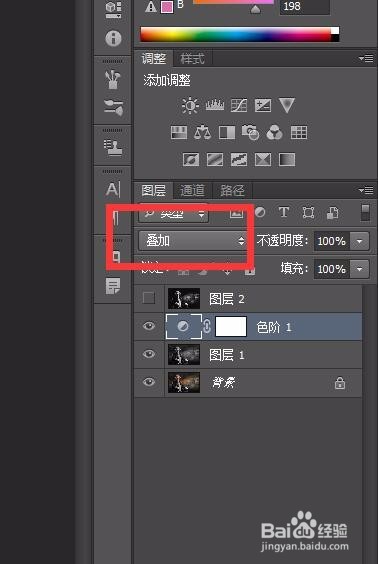Open the Info panel icon

pyautogui.click(x=113, y=38)
